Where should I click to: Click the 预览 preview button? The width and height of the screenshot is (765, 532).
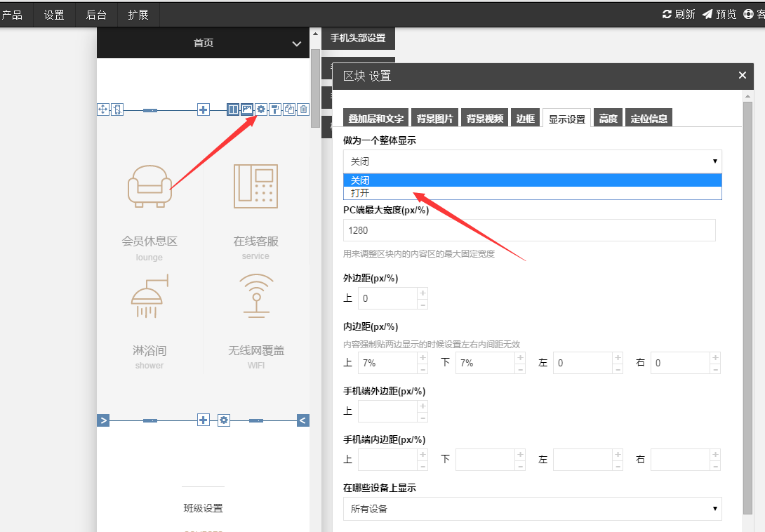click(x=719, y=15)
